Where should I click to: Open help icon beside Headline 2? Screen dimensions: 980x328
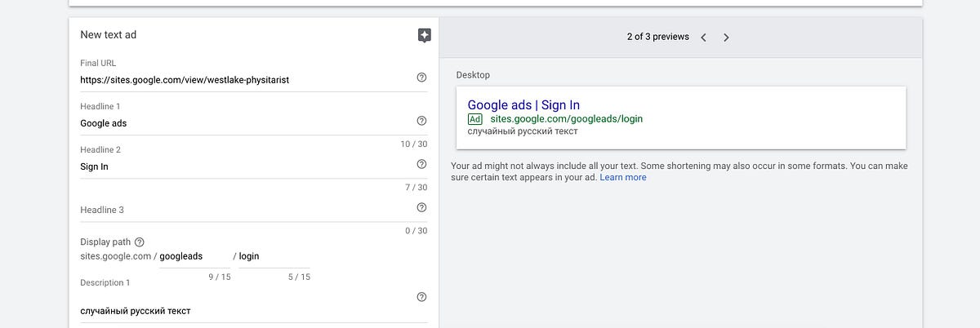421,164
